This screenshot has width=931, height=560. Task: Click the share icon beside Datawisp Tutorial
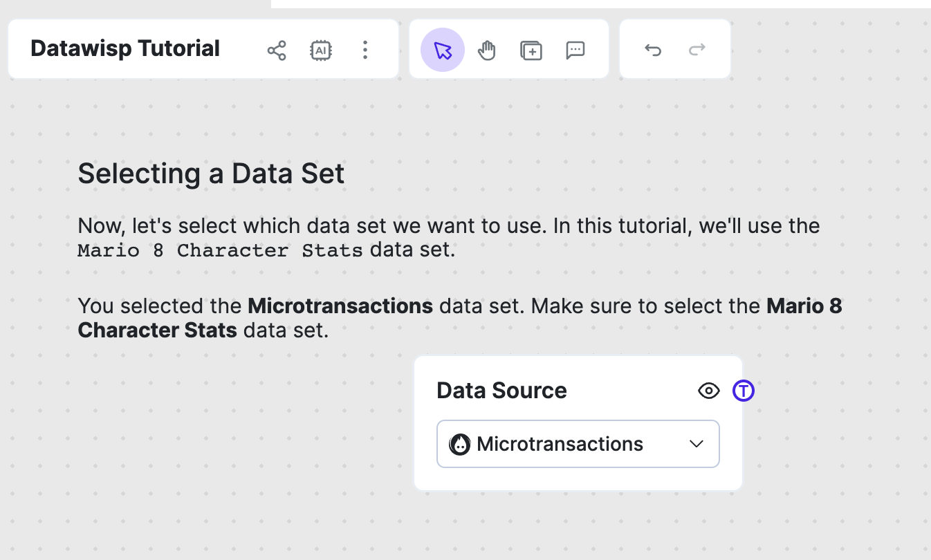pyautogui.click(x=277, y=50)
